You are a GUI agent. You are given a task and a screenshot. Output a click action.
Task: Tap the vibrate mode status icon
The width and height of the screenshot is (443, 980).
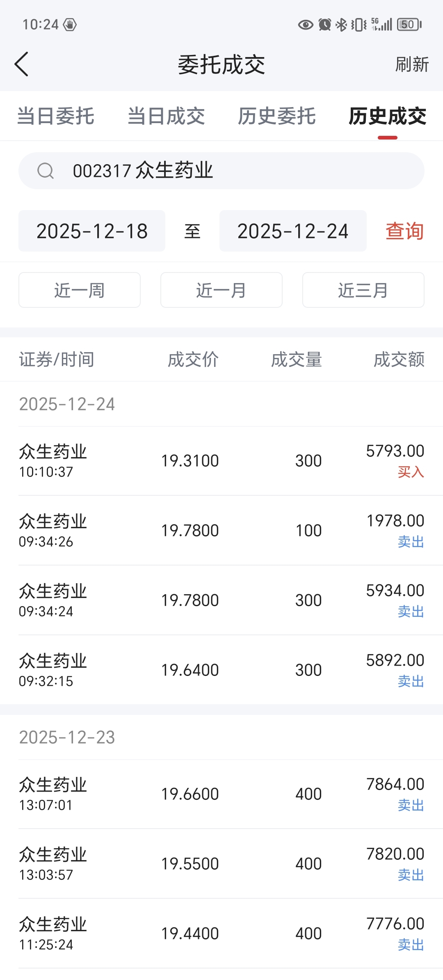[359, 25]
